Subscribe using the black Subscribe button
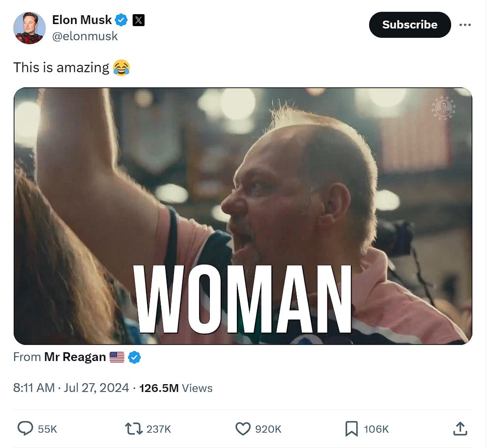Viewport: 490px width, 448px height. click(410, 25)
